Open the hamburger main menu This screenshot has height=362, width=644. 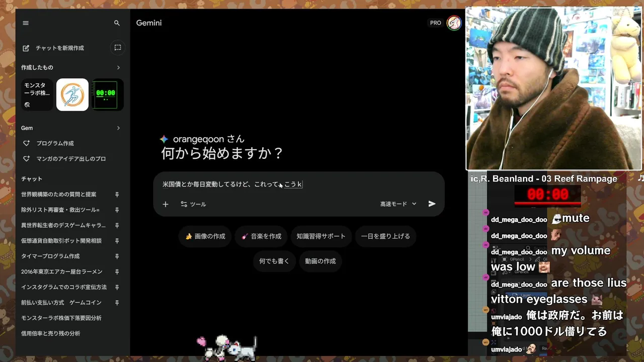26,23
